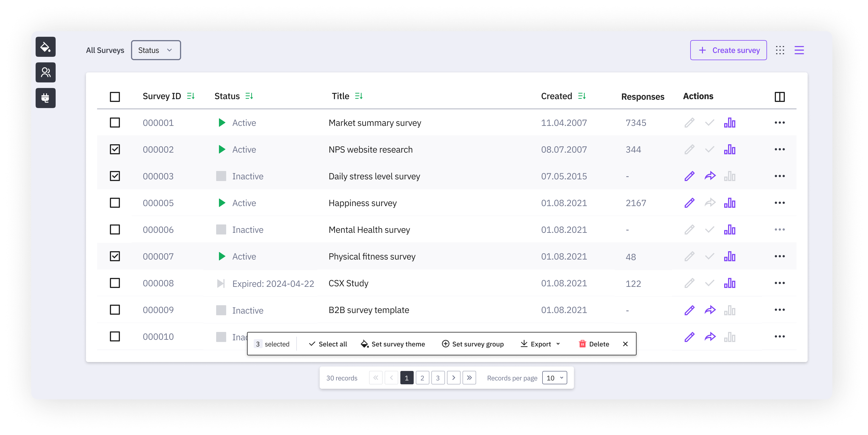
Task: Sort by Title column
Action: [x=359, y=96]
